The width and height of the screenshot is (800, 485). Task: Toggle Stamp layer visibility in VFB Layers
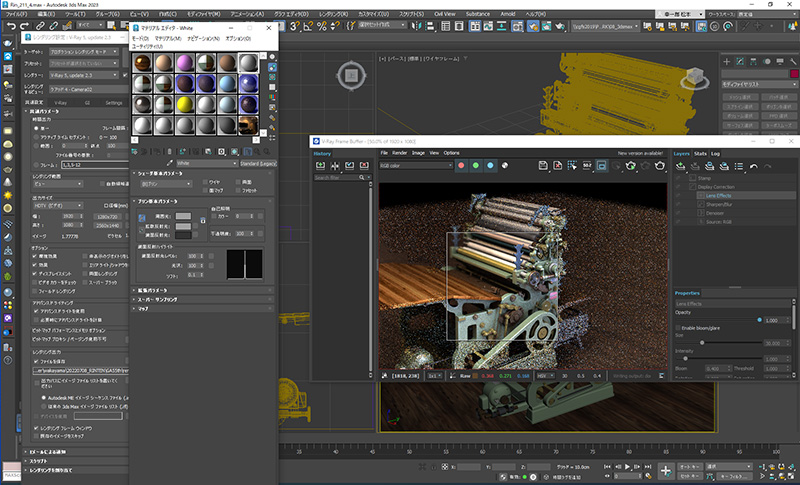point(678,178)
